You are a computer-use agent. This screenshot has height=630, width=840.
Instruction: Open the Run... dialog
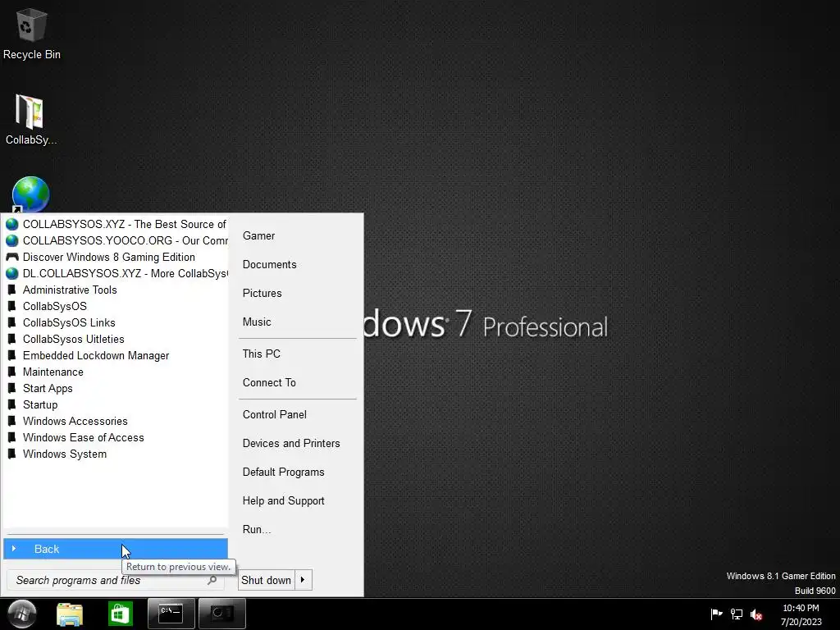pos(297,530)
